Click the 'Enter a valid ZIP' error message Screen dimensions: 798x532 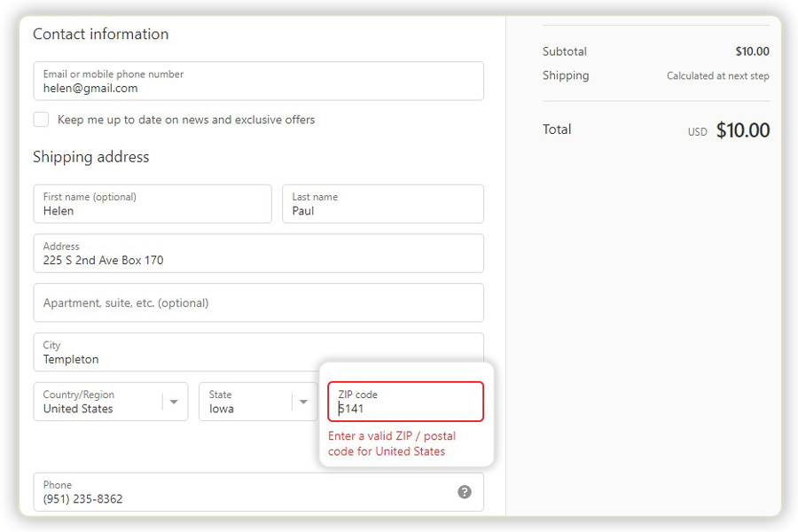coord(392,443)
